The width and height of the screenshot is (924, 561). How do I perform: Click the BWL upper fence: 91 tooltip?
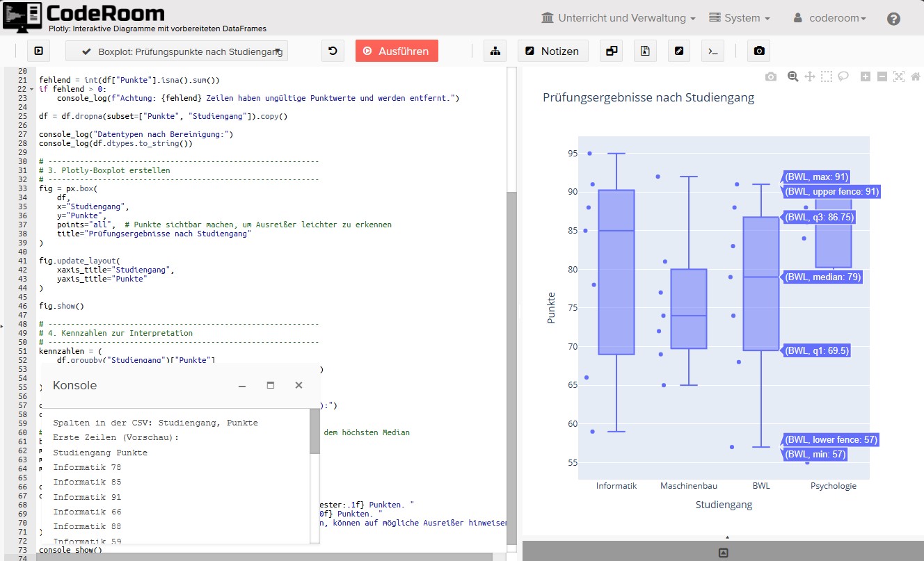pyautogui.click(x=832, y=191)
